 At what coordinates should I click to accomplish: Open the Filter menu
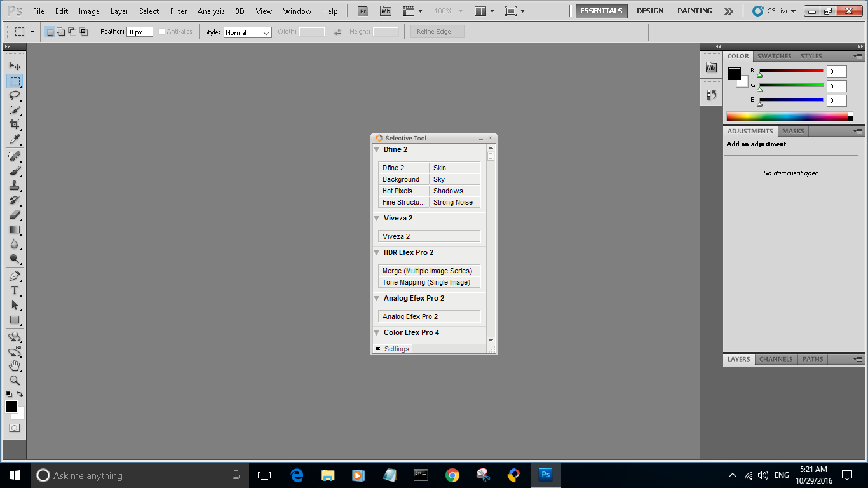point(179,11)
